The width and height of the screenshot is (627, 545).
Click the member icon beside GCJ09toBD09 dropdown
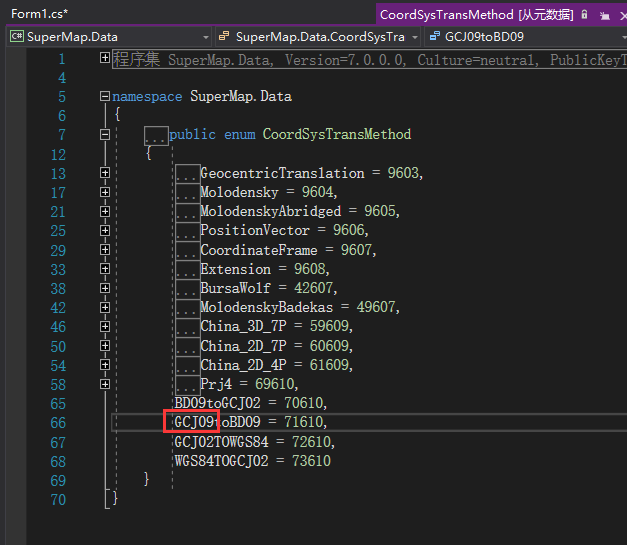(x=434, y=36)
